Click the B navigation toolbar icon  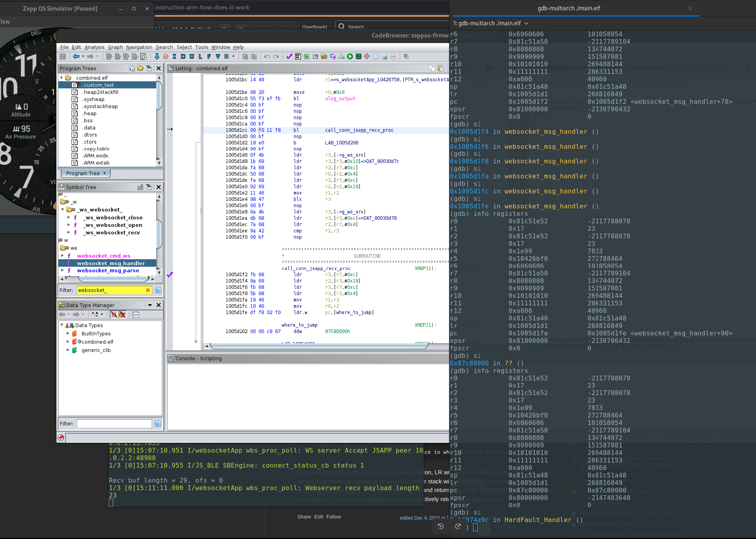point(226,56)
